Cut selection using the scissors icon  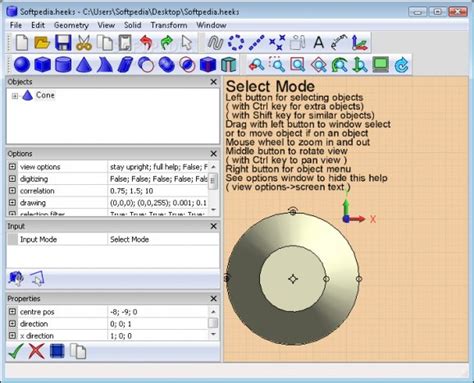point(84,43)
